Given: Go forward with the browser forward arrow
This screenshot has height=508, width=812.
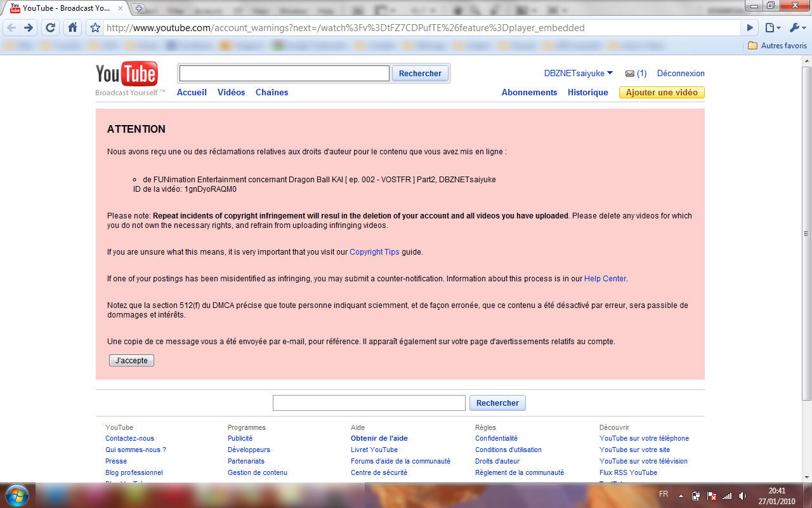Looking at the screenshot, I should point(29,28).
